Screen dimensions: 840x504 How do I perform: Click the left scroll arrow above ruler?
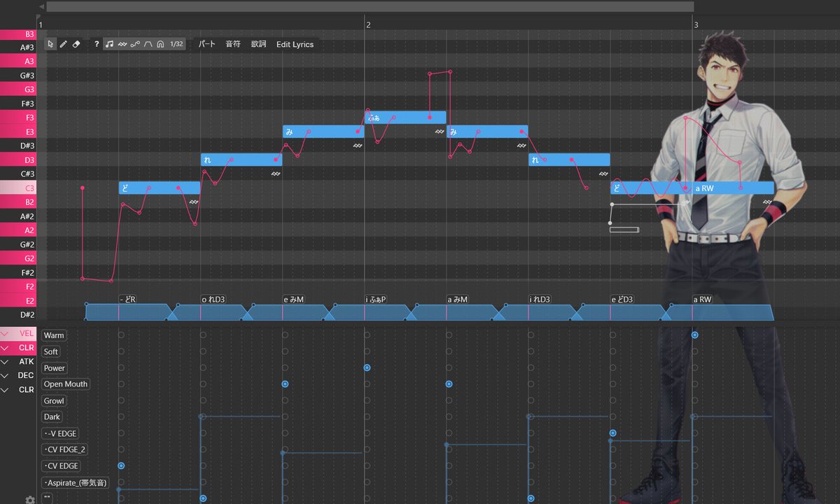click(41, 6)
